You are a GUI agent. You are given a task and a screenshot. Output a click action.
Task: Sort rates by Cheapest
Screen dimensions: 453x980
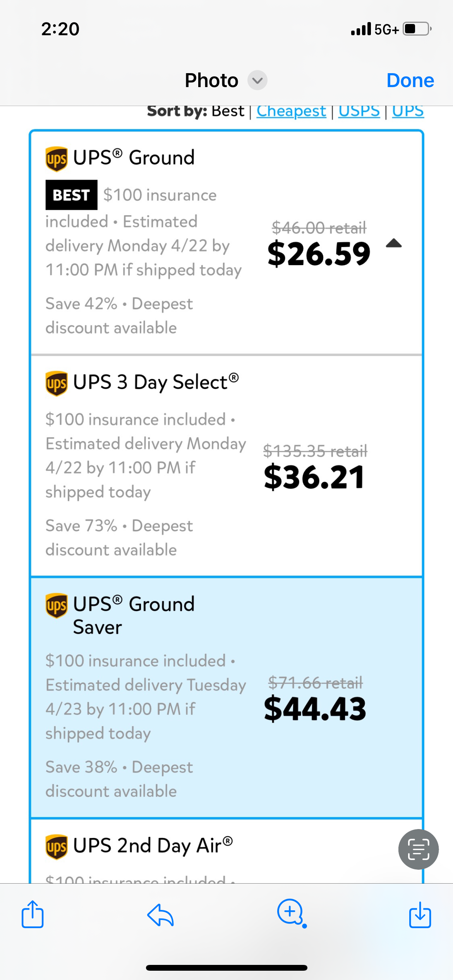[291, 111]
